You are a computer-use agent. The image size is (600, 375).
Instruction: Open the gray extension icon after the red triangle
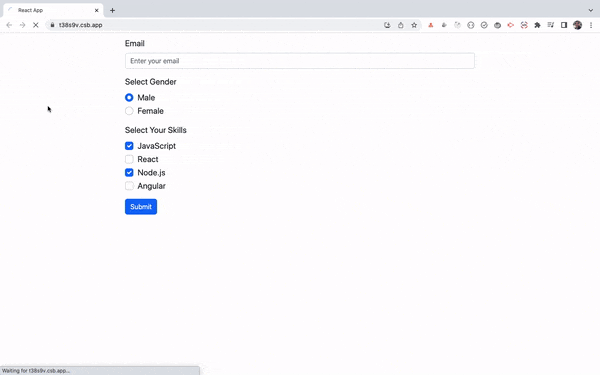444,25
